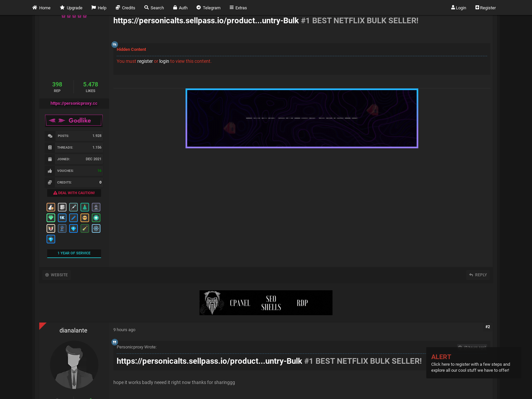
Task: View the Christmas tree badge
Action: coord(85,207)
